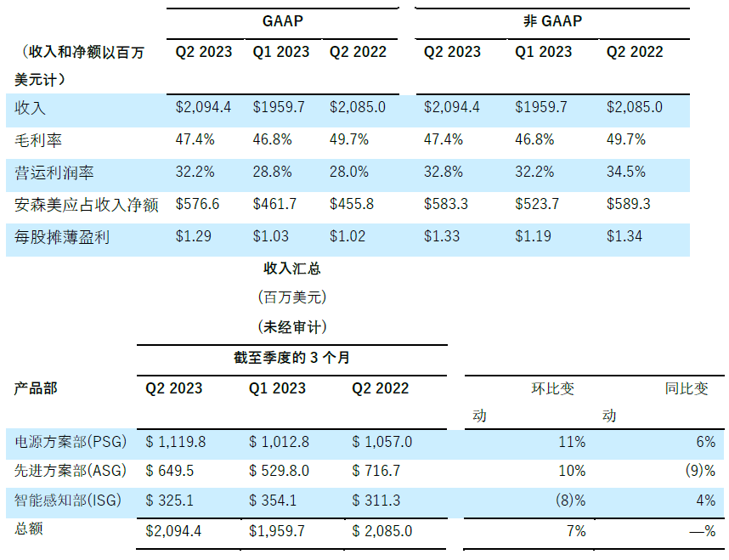Click the '产品部' column header
The image size is (729, 560).
coord(36,388)
